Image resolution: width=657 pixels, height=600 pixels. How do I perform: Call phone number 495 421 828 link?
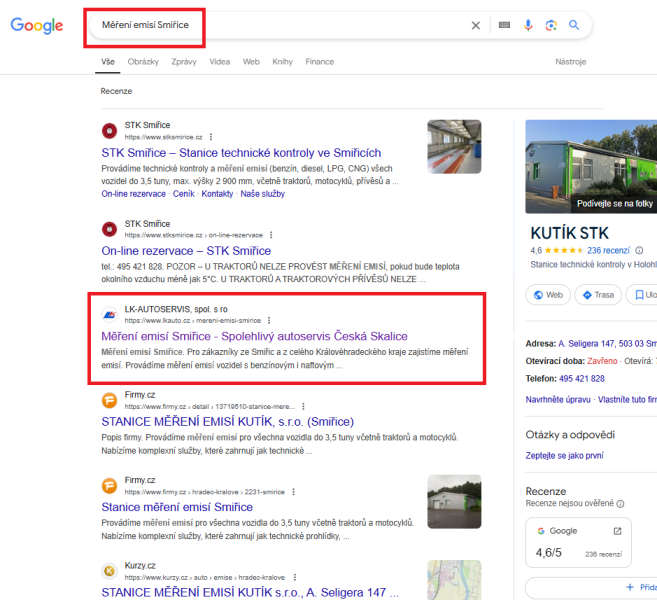click(x=582, y=378)
